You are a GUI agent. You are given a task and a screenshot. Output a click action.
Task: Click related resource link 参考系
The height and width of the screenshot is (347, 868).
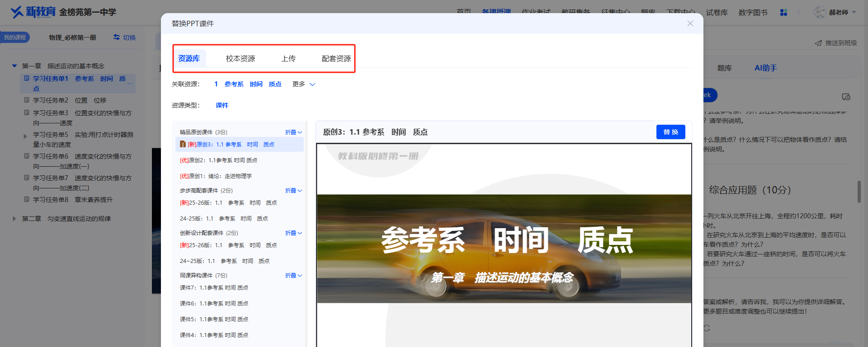[x=234, y=84]
